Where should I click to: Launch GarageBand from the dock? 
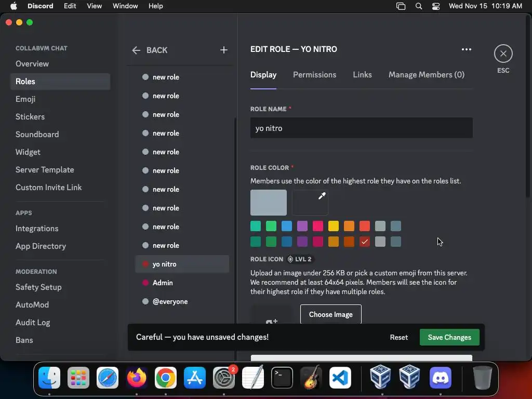[311, 378]
